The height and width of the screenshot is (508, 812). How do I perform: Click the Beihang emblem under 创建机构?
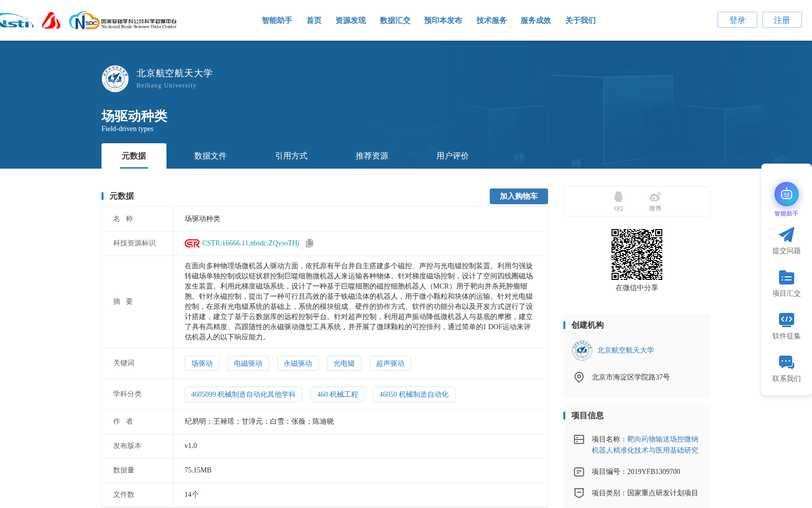tap(582, 351)
